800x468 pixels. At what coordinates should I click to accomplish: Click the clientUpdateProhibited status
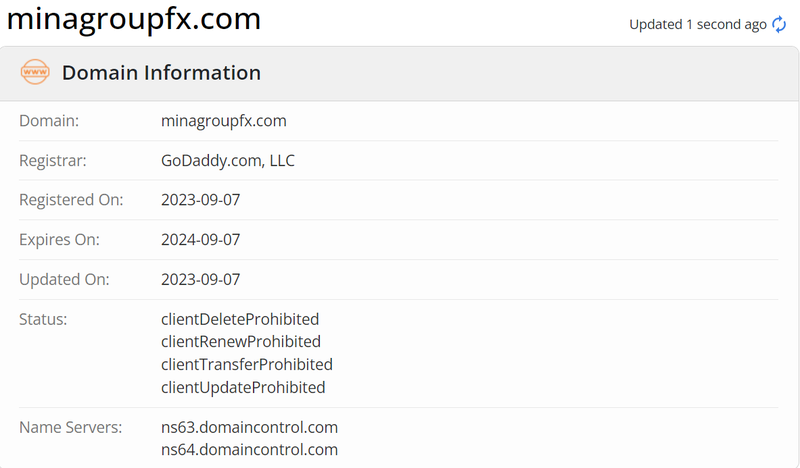(243, 387)
